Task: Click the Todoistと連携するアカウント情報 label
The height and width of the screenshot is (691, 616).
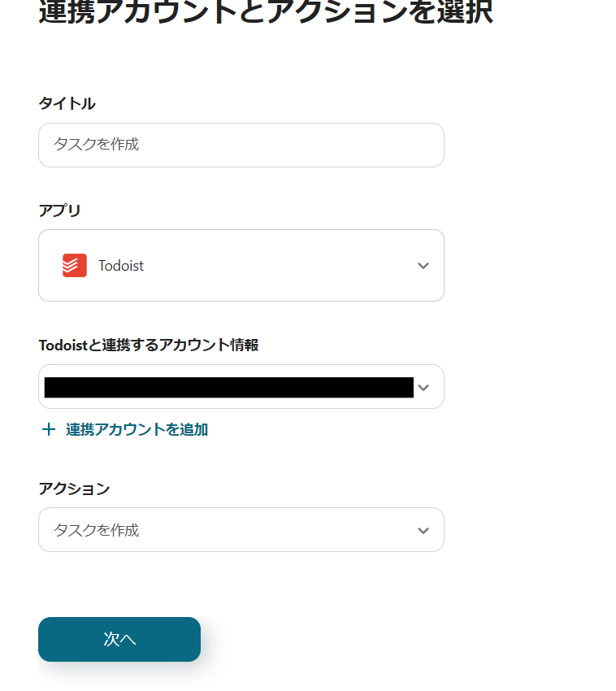Action: coord(148,345)
